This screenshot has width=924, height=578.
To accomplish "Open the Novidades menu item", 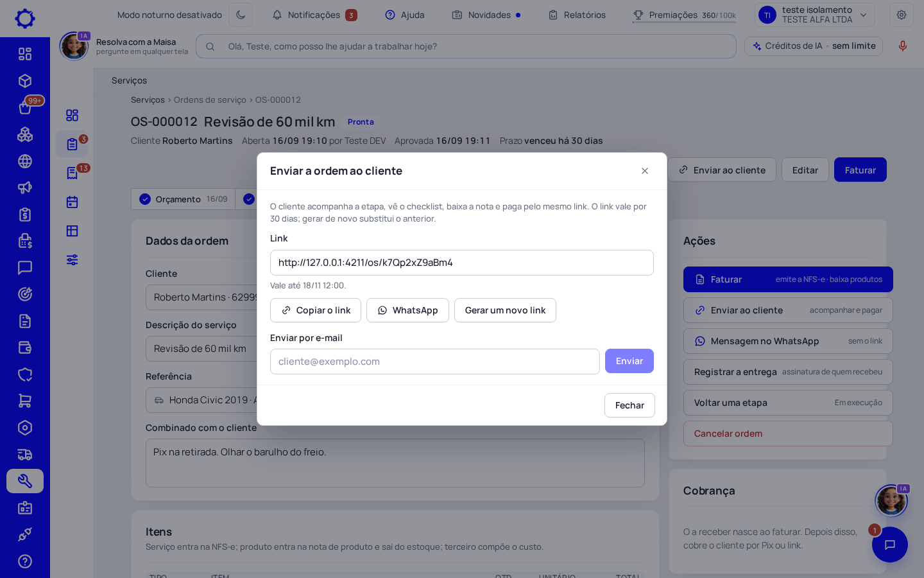I will click(486, 15).
